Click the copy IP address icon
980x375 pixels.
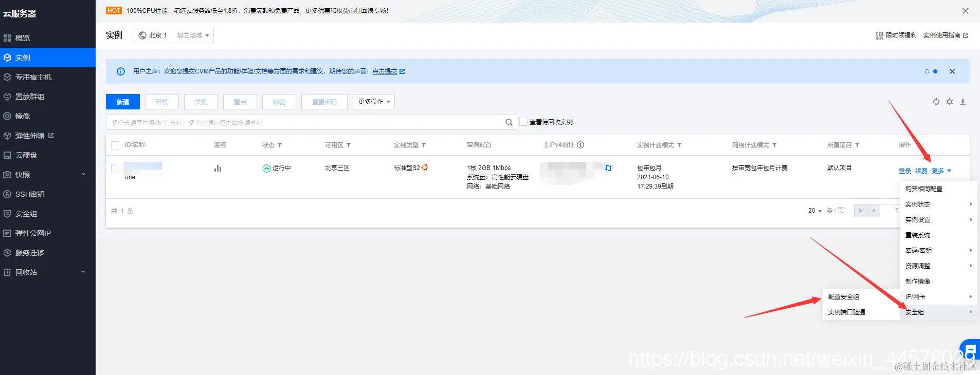tap(608, 168)
